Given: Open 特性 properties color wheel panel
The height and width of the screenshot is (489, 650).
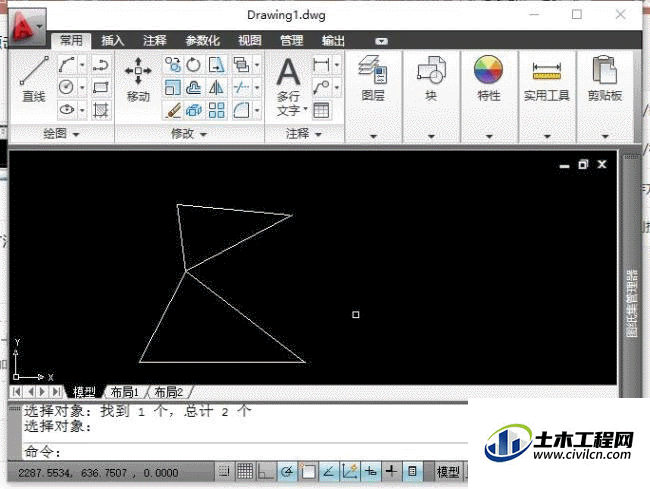Looking at the screenshot, I should click(x=489, y=79).
